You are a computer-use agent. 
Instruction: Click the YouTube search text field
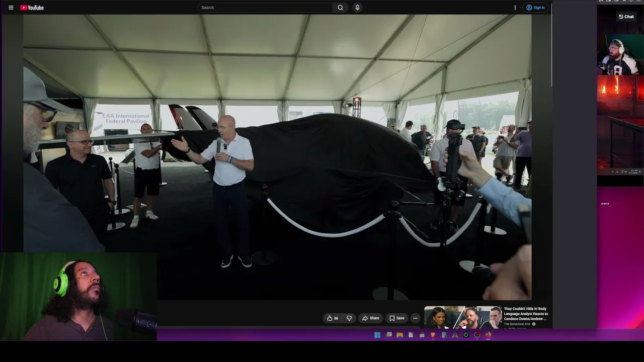pos(265,8)
